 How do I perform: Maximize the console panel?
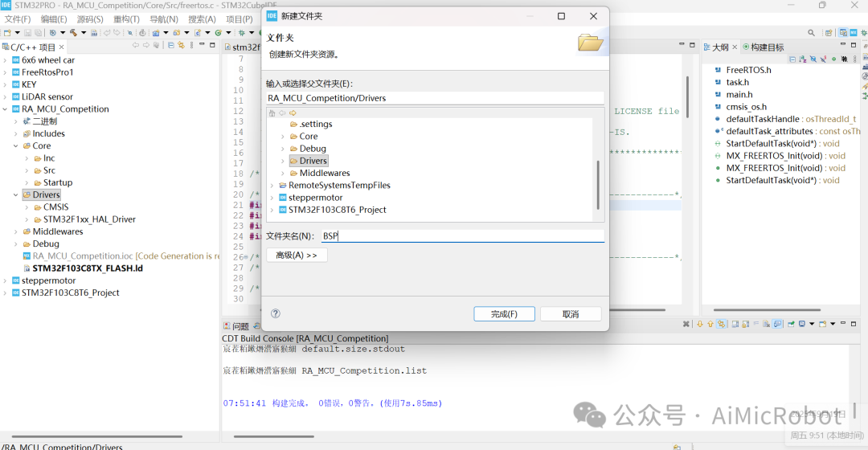pos(854,324)
